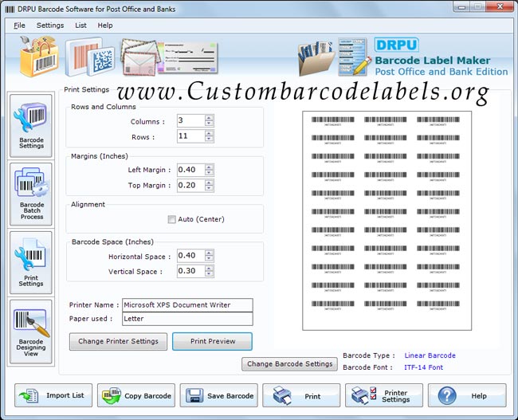Focus the Top Margin field
This screenshot has height=420, width=518.
click(191, 186)
